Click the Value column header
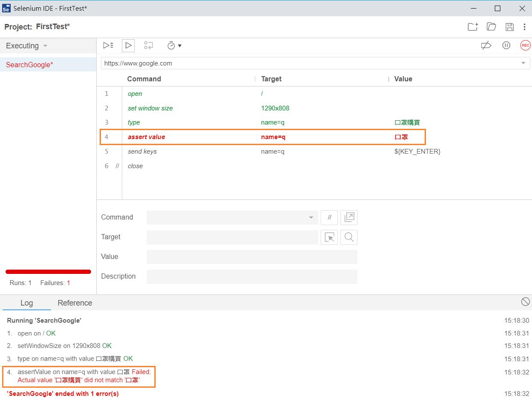Image resolution: width=532 pixels, height=401 pixels. tap(403, 79)
